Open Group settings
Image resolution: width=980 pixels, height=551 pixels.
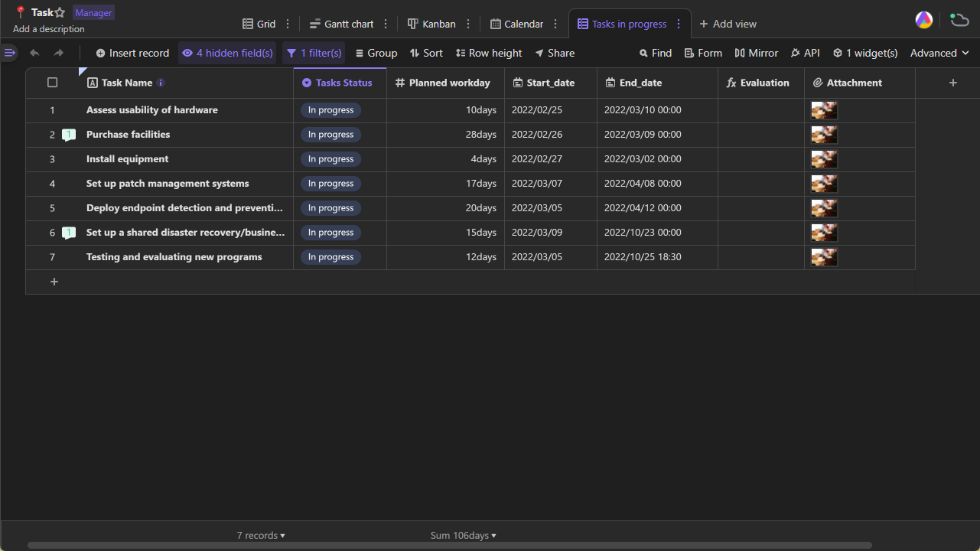[x=376, y=53]
